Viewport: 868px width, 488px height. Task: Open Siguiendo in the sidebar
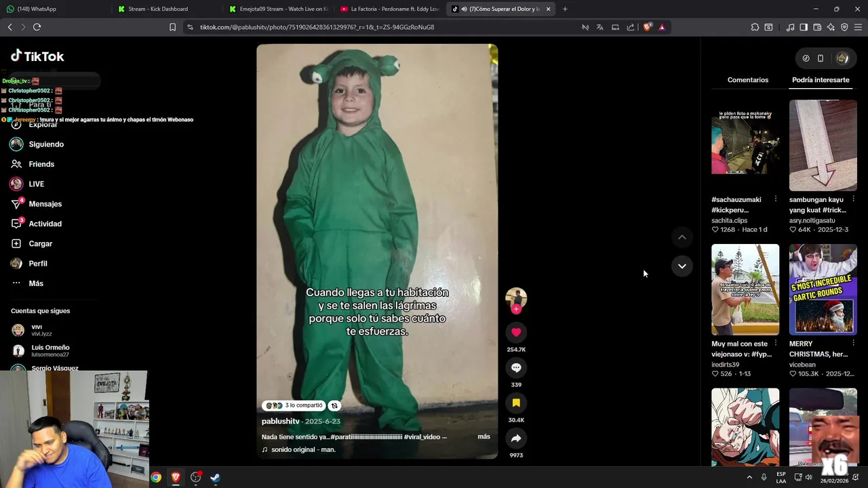point(46,144)
